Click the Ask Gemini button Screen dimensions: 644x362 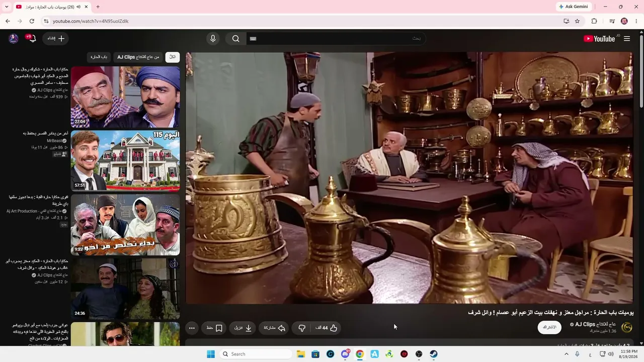click(x=574, y=7)
